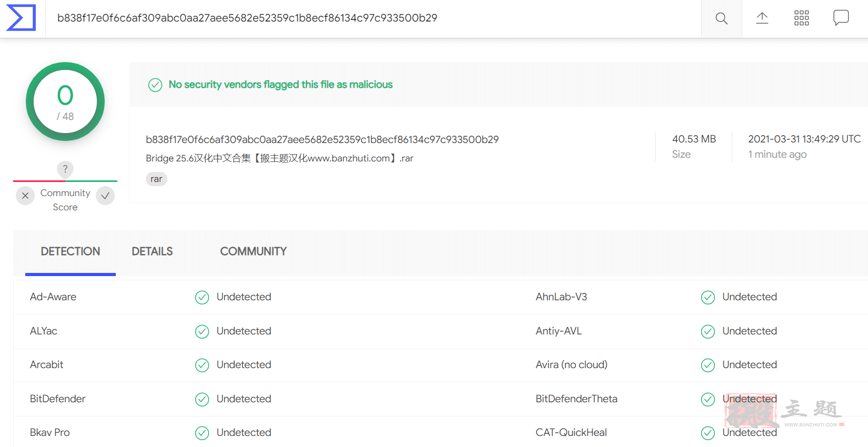868x447 pixels.
Task: Click the 0 / 48 detection score circle
Action: (65, 101)
